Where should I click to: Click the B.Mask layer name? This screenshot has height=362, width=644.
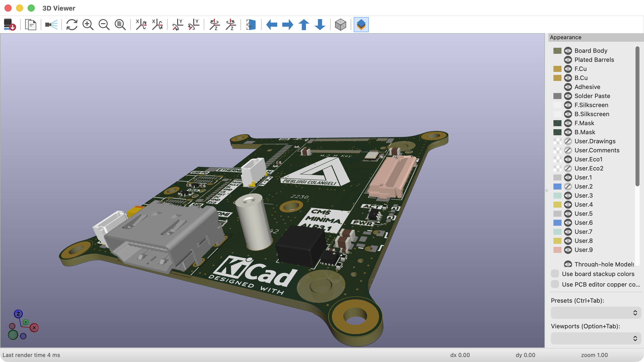click(584, 132)
